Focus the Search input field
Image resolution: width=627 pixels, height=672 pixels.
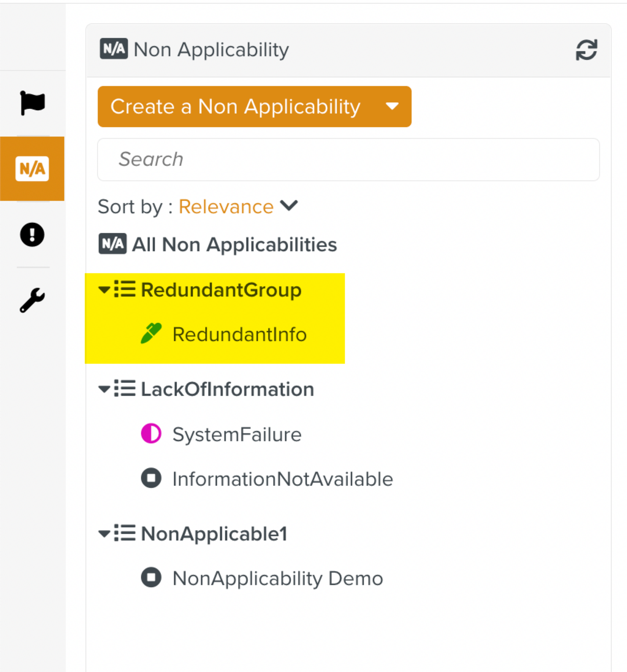coord(348,159)
